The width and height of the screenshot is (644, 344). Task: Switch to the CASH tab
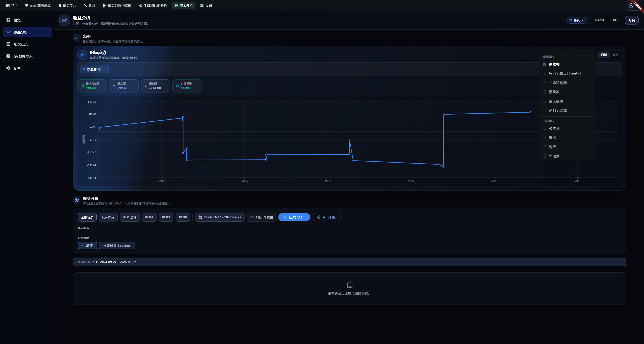pos(599,20)
